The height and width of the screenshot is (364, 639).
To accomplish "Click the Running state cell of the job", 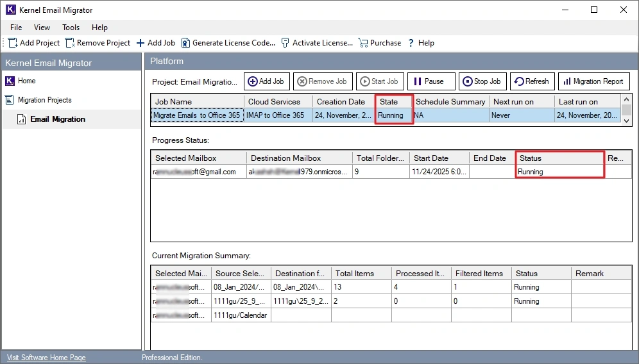I will [x=394, y=115].
